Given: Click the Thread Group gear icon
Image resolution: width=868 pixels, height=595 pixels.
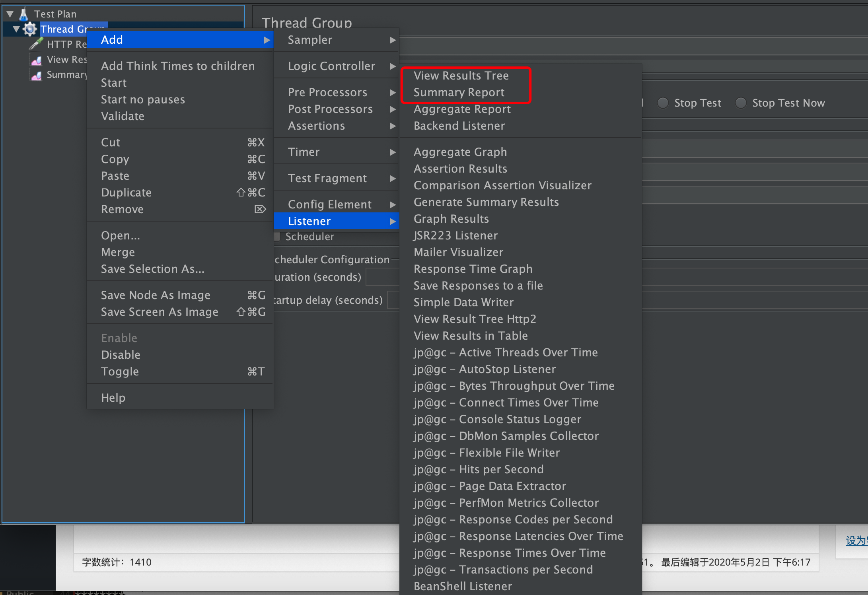Looking at the screenshot, I should tap(30, 29).
